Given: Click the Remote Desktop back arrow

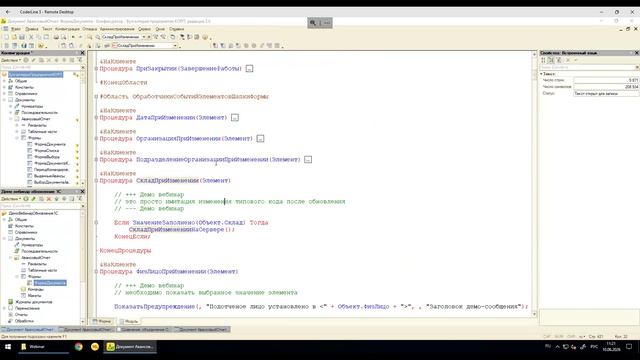Looking at the screenshot, I should (8, 12).
